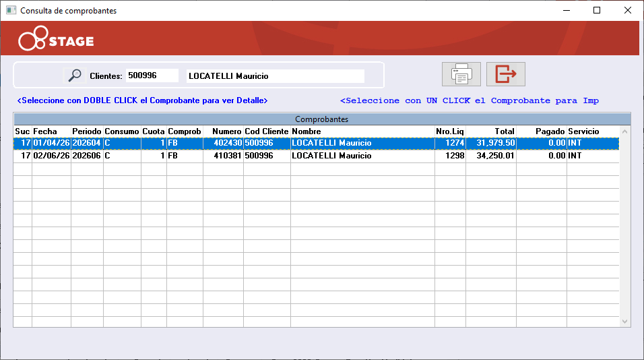Image resolution: width=644 pixels, height=360 pixels.
Task: Click period cell 202606
Action: 87,156
